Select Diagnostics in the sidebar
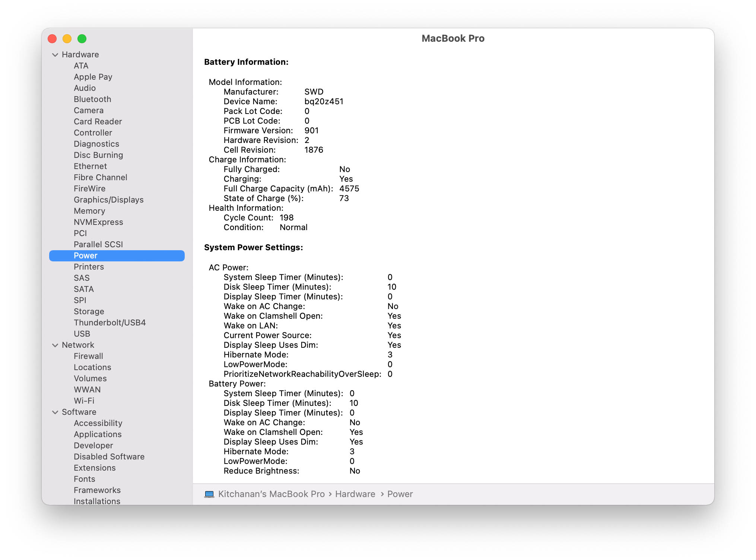The width and height of the screenshot is (756, 560). click(96, 144)
